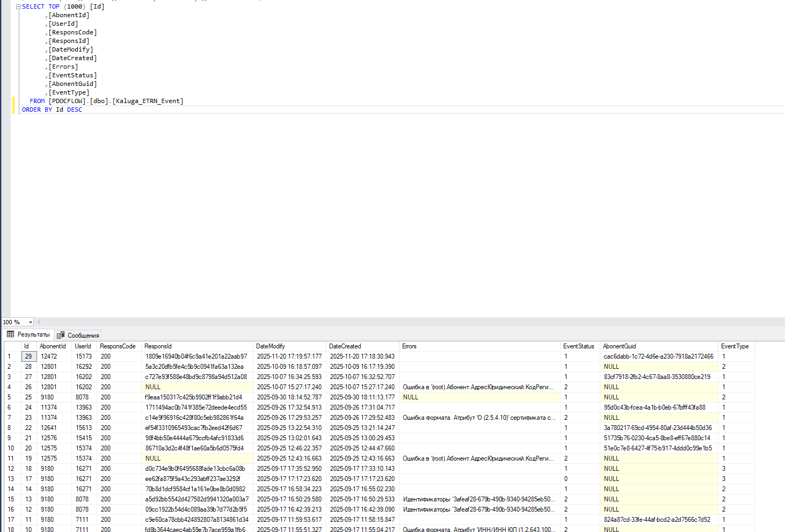Click DateCreated cell 2025-11-20 17:18:30.943
The width and height of the screenshot is (785, 532).
tap(362, 356)
